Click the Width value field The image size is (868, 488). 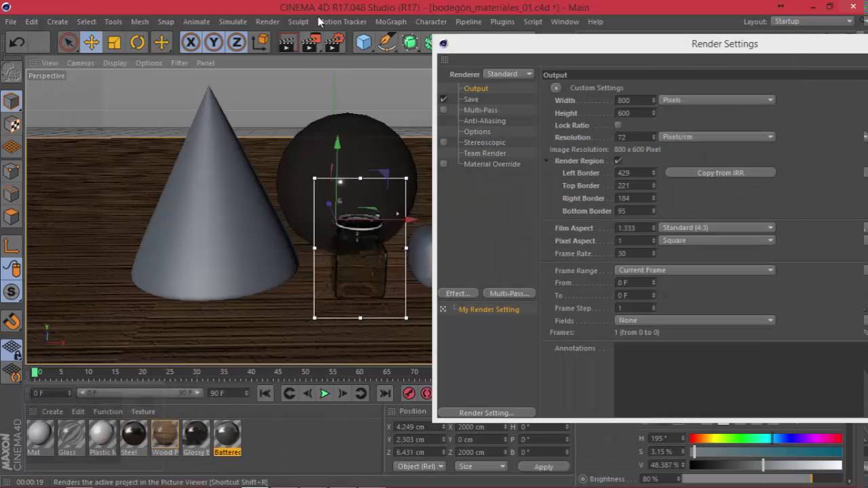pyautogui.click(x=635, y=100)
